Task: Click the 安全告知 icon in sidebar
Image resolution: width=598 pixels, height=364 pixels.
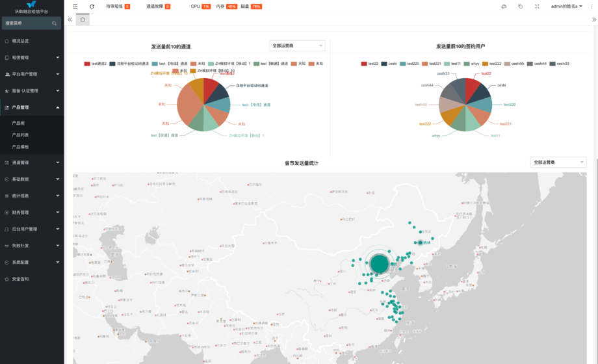Action: click(7, 279)
